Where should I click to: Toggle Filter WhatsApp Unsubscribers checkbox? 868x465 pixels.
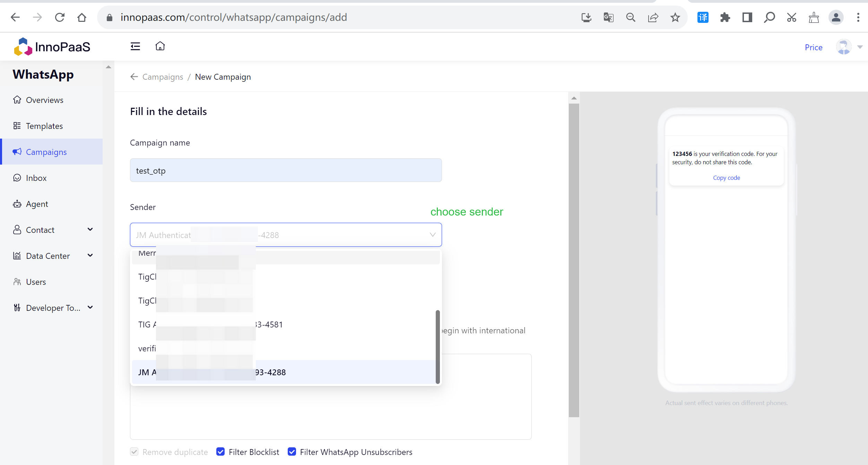pyautogui.click(x=292, y=451)
